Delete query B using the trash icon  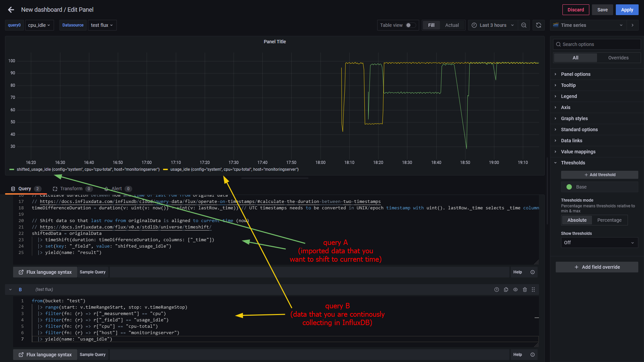click(x=525, y=290)
